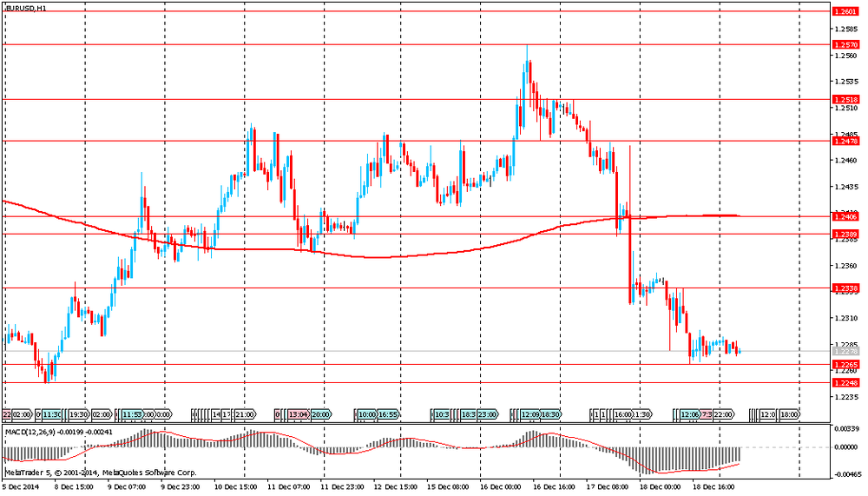The image size is (868, 496).
Task: Click the 17 Dec 08:00 time label
Action: 608,487
